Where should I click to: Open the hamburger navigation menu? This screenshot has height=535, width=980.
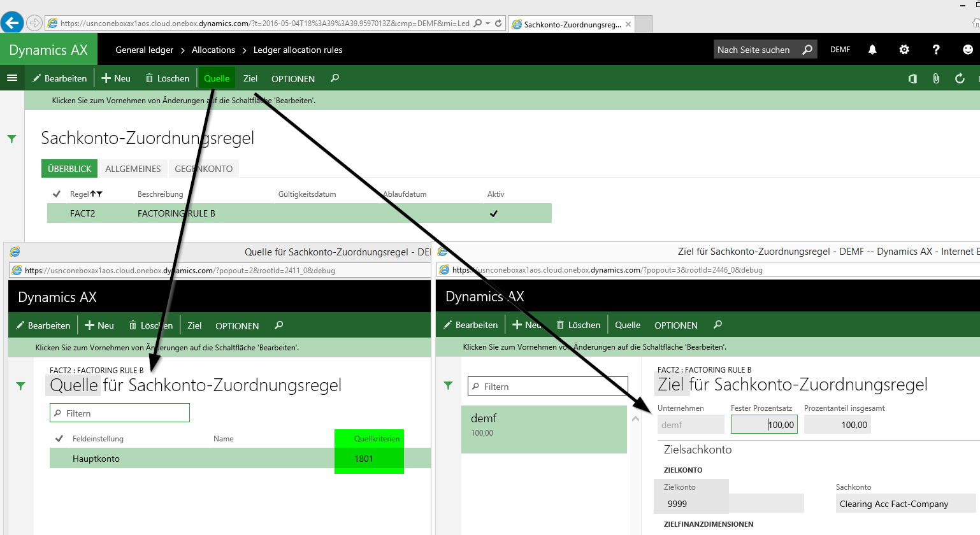(12, 78)
